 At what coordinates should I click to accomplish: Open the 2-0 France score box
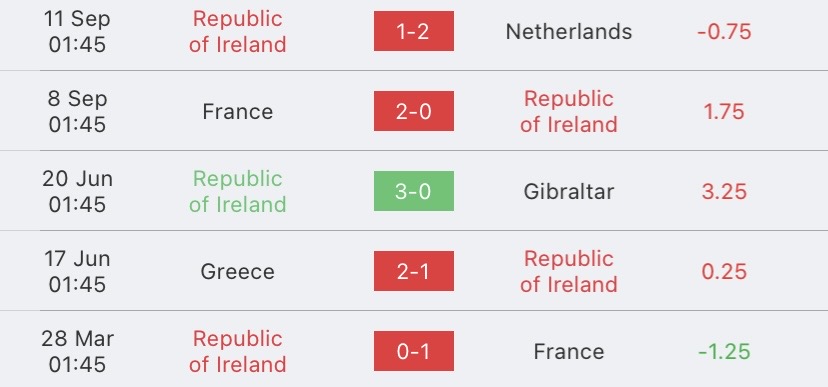point(413,111)
